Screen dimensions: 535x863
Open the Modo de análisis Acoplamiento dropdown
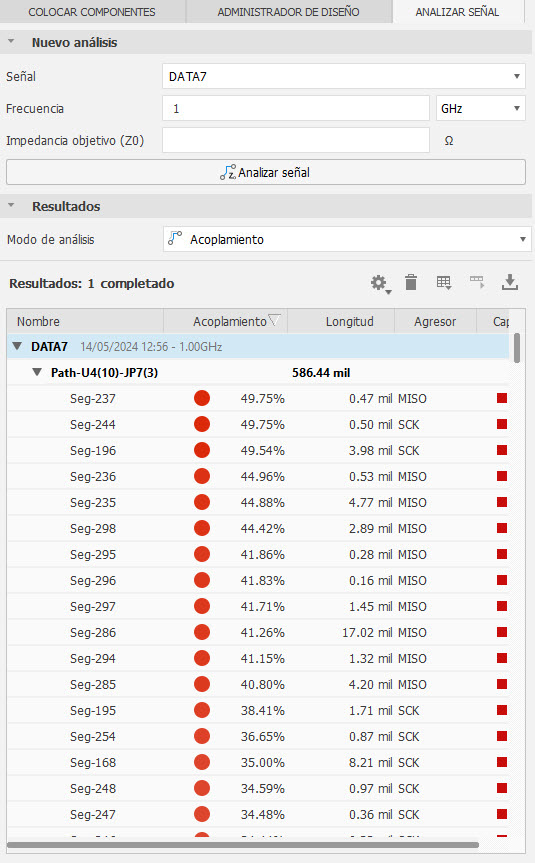(347, 239)
